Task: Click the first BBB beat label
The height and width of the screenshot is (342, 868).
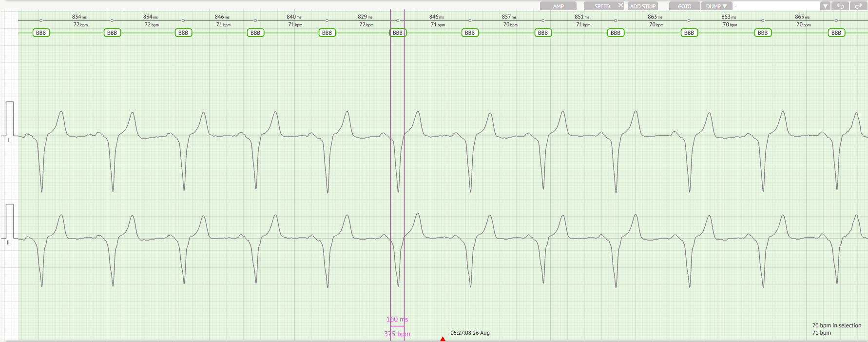Action: [x=41, y=33]
